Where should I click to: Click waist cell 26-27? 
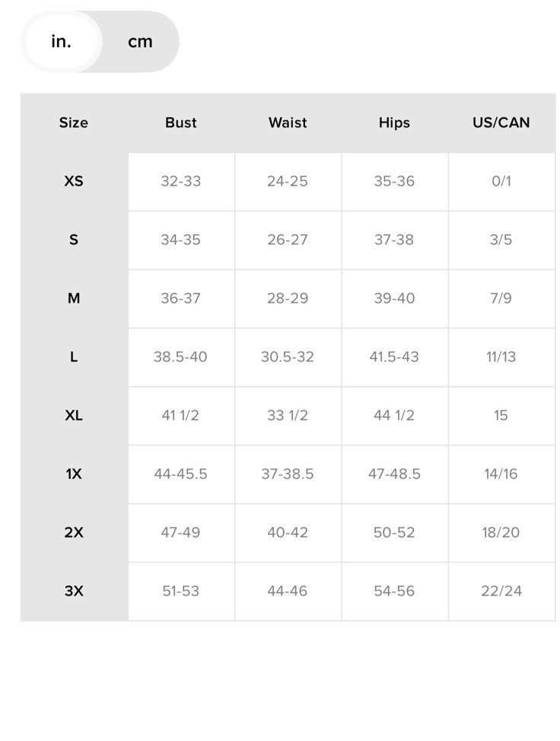pos(288,240)
